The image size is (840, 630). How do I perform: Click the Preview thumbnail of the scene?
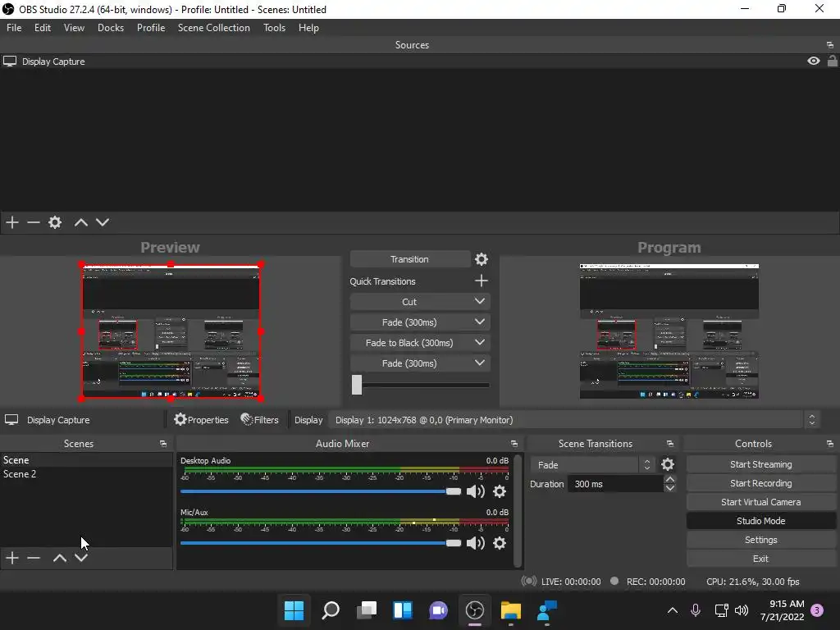click(x=171, y=331)
